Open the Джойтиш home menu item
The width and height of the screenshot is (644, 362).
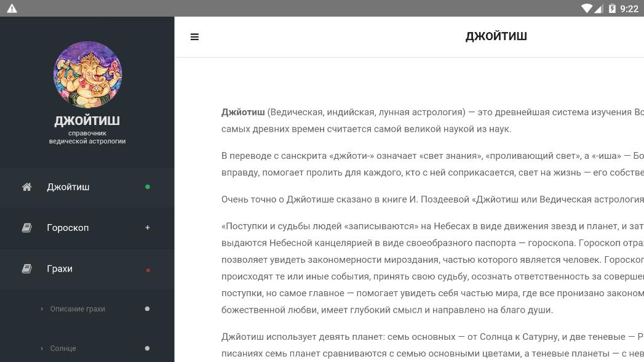87,187
